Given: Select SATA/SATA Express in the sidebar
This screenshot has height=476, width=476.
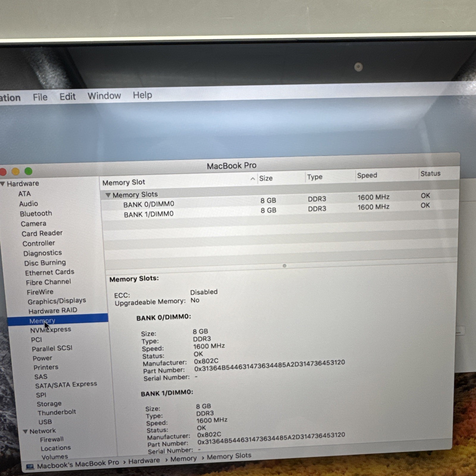Looking at the screenshot, I should pos(66,385).
